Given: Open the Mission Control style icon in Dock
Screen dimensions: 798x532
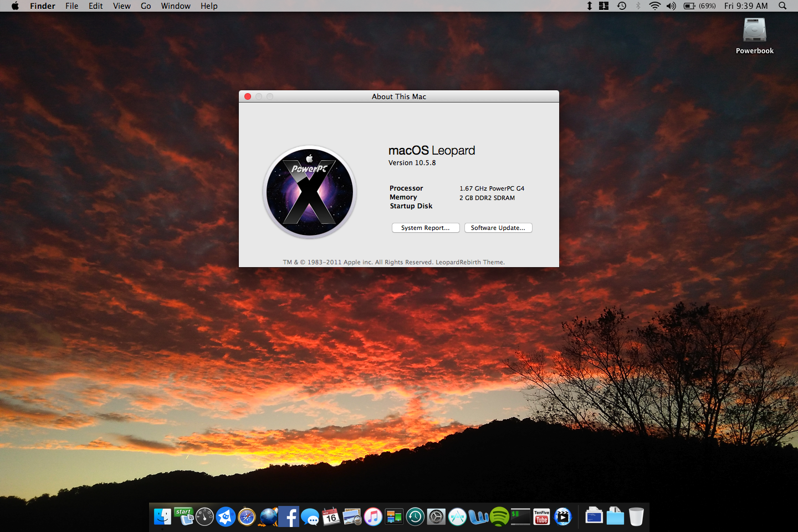Looking at the screenshot, I should click(x=394, y=516).
